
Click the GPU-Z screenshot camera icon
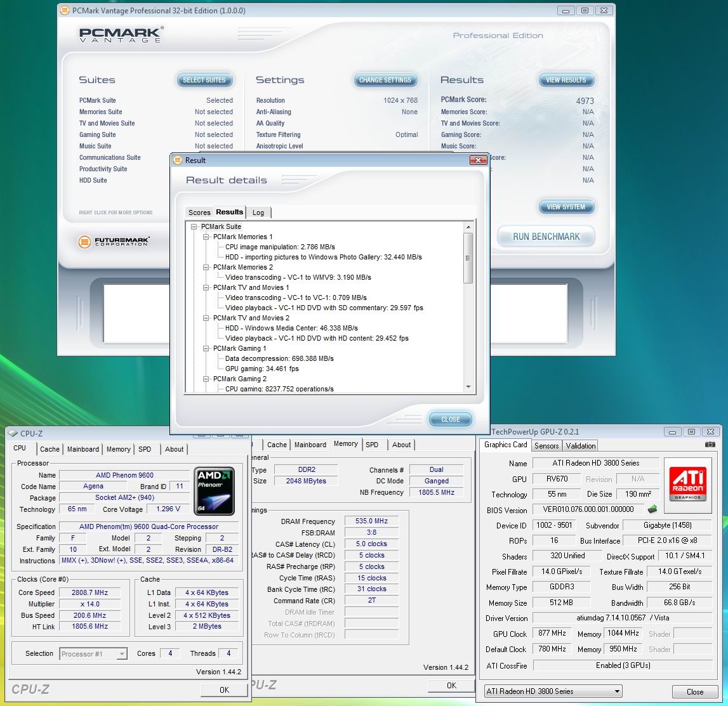710,445
